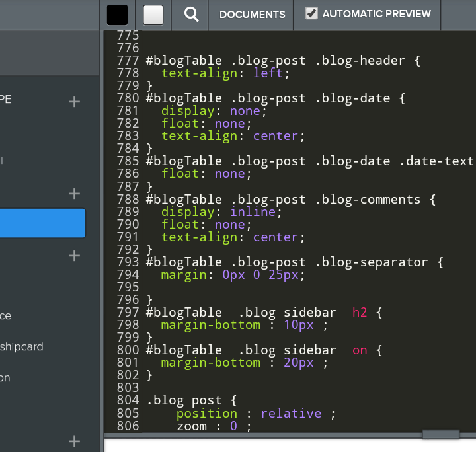Click the resize handle below the code editor
This screenshot has height=452, width=476.
tap(440, 434)
